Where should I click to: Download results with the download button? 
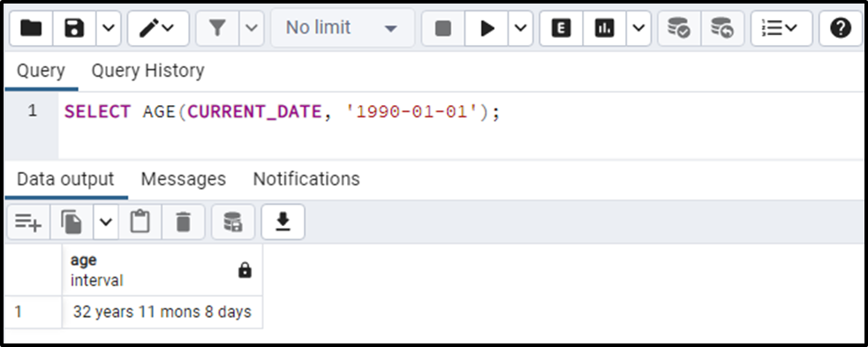coord(283,222)
